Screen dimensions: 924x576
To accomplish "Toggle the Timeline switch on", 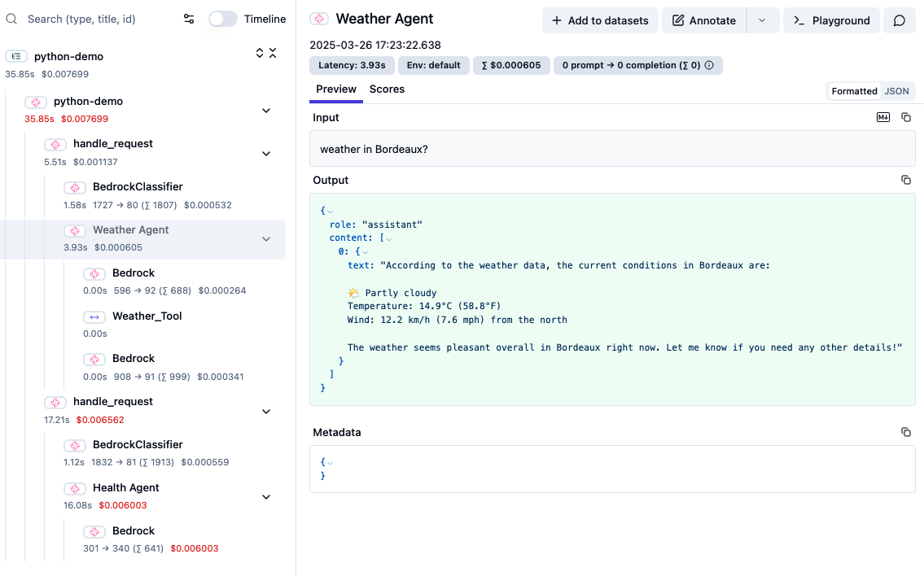I will tap(222, 19).
